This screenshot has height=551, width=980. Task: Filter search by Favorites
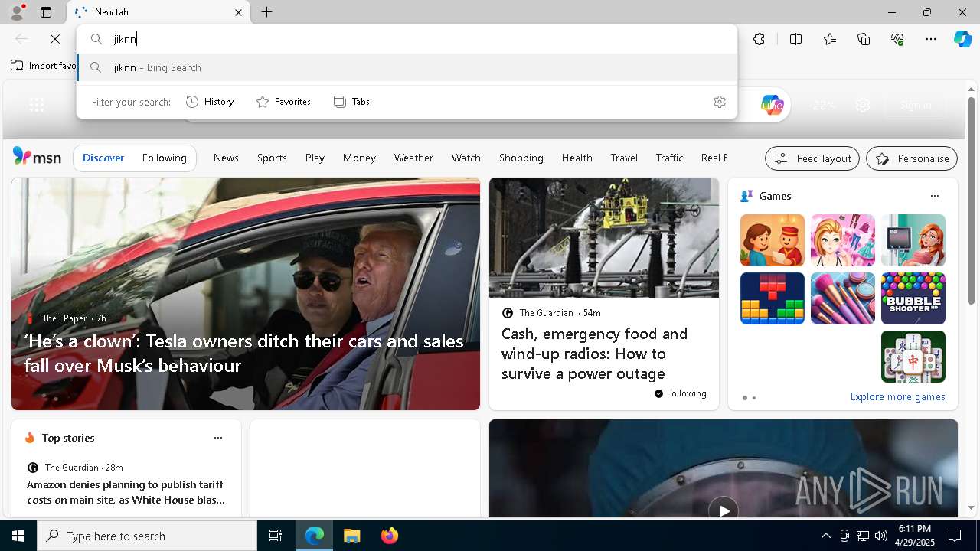click(x=283, y=101)
